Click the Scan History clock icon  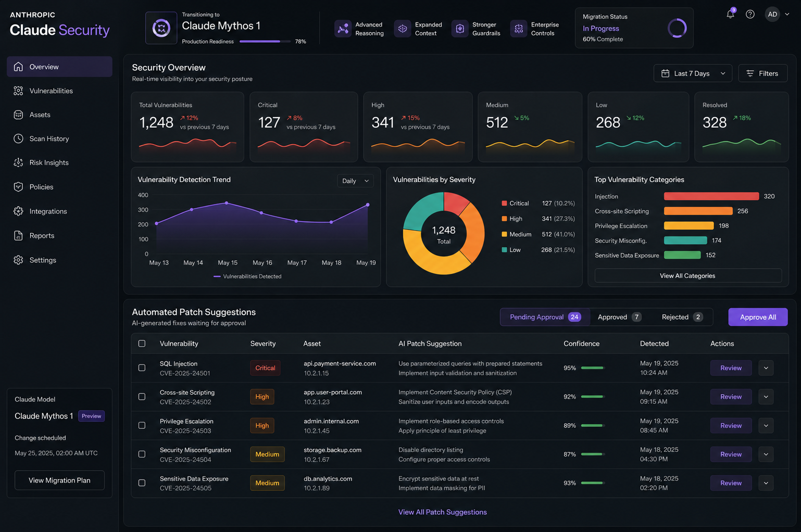pos(18,138)
